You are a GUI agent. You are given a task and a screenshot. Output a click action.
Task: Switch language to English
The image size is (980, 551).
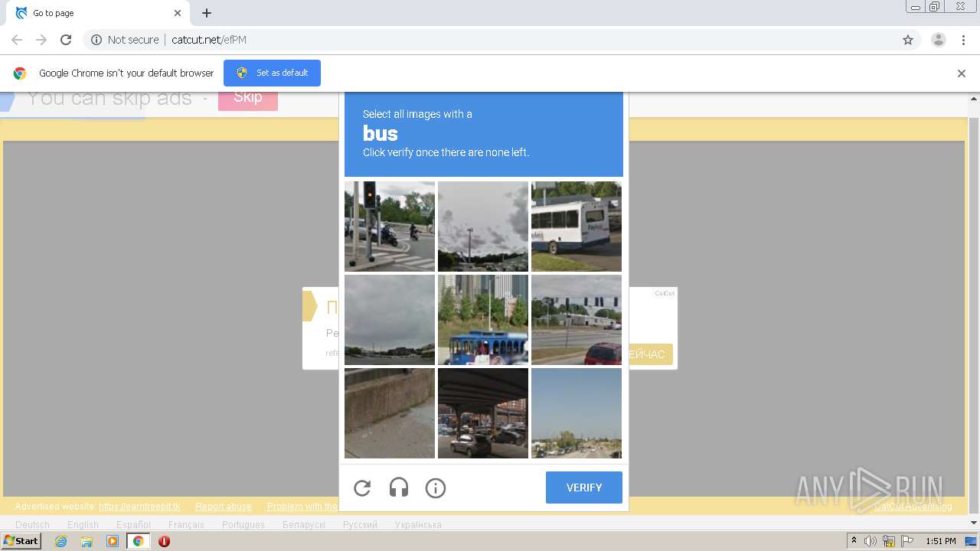tap(83, 525)
